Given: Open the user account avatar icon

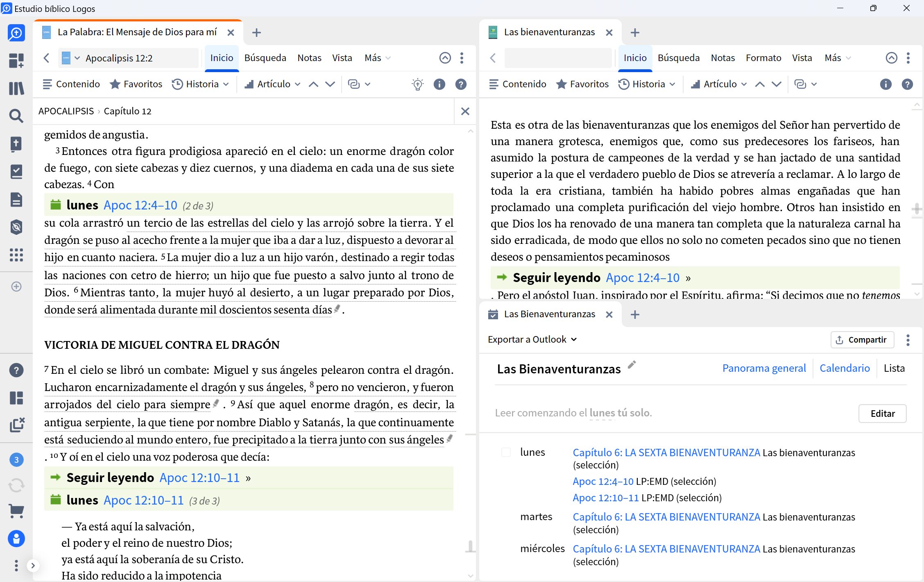Looking at the screenshot, I should point(16,539).
